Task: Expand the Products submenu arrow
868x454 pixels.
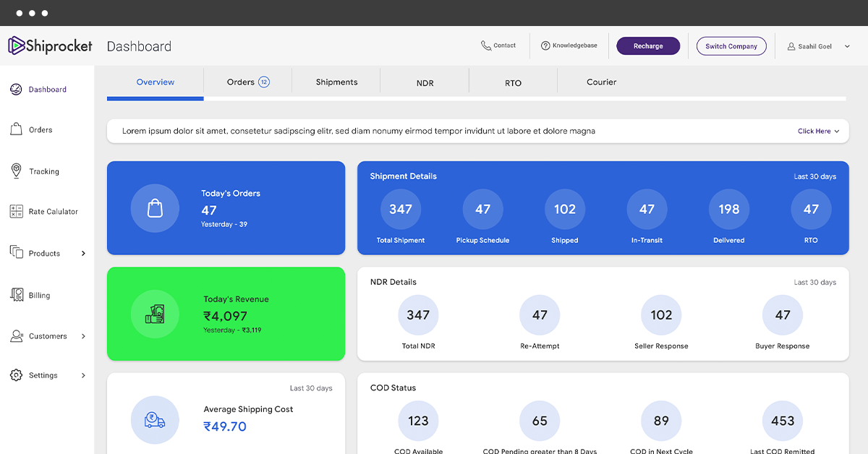Action: click(83, 254)
